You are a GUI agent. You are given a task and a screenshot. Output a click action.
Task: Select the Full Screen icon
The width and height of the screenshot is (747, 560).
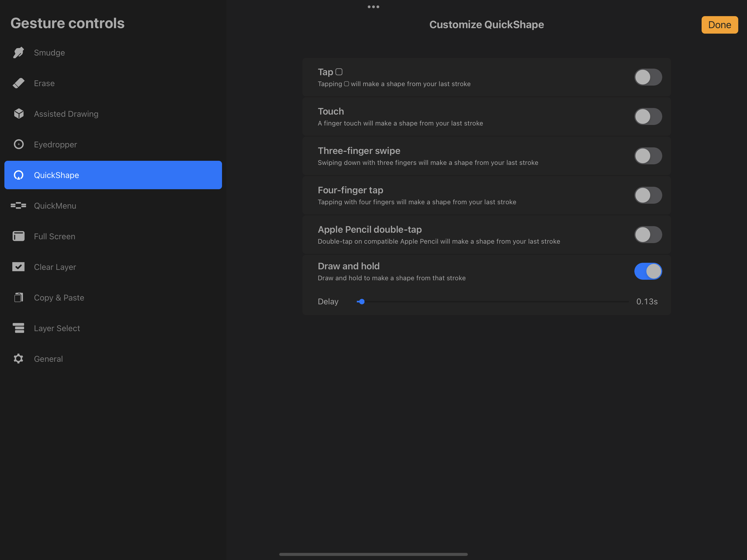19,236
